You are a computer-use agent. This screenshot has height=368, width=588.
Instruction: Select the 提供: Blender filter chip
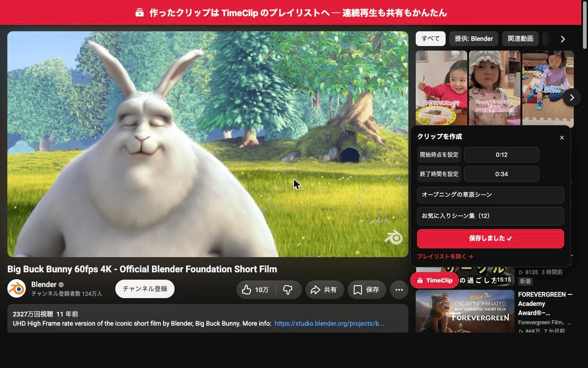tap(474, 39)
